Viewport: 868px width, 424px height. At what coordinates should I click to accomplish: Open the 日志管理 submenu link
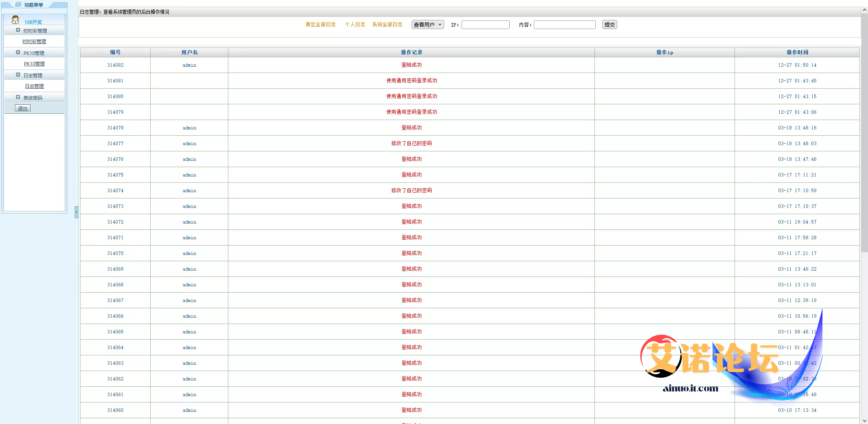(34, 86)
